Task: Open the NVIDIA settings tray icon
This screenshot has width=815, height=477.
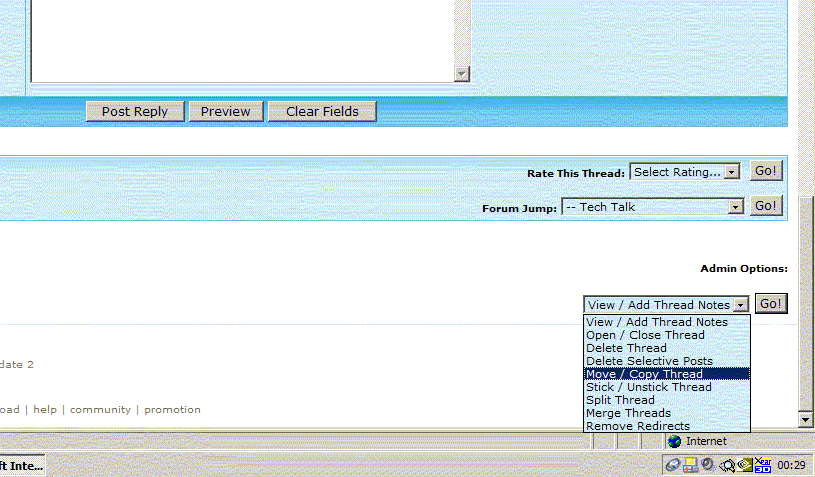Action: click(744, 465)
